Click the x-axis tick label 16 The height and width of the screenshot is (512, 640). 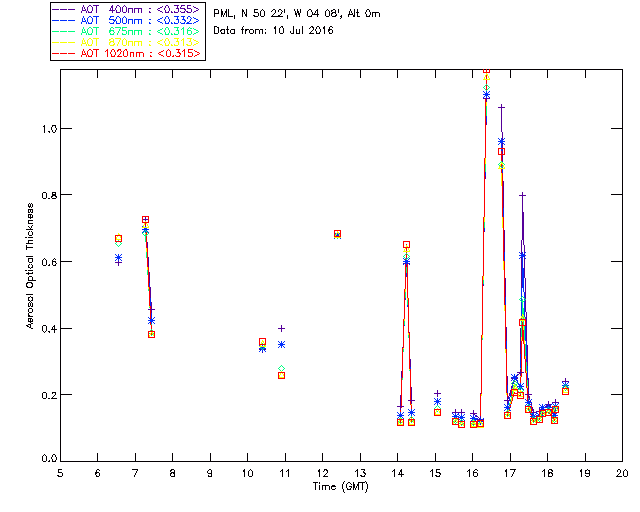pos(473,473)
